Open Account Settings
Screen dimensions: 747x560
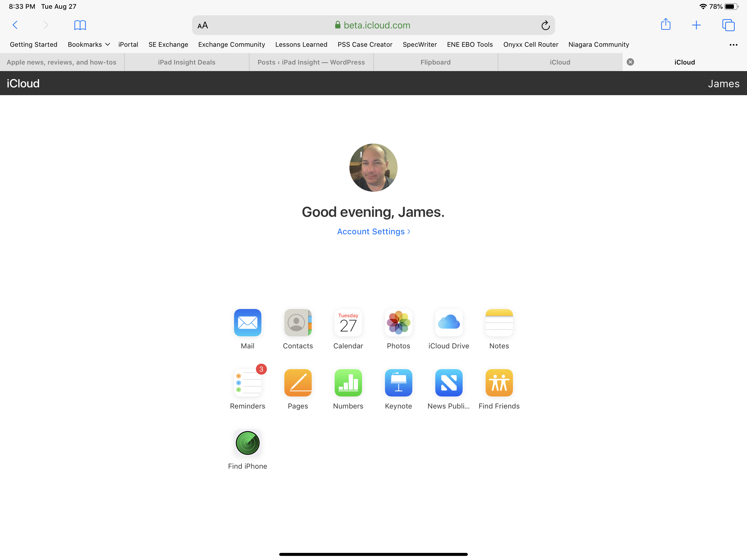pos(373,231)
